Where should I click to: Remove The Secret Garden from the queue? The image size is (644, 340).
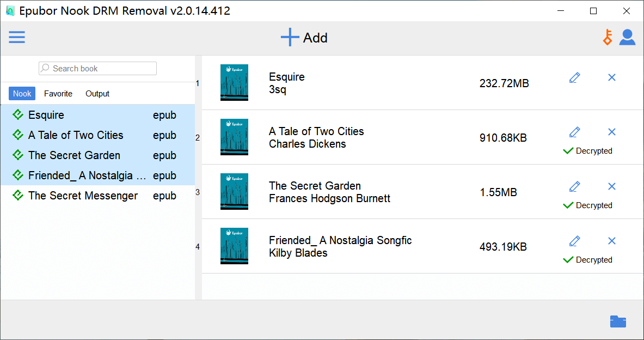(x=611, y=186)
